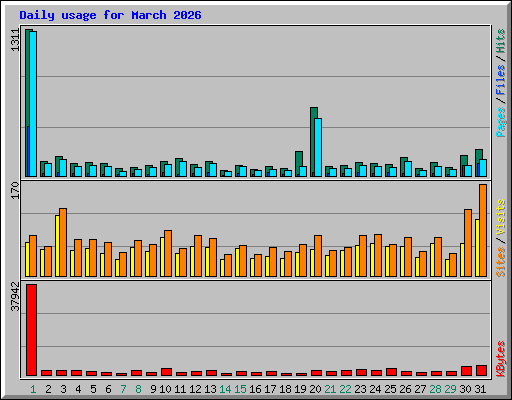This screenshot has height=400, width=512.
Task: Click the cyan hits bar for day 1
Action: (33, 104)
